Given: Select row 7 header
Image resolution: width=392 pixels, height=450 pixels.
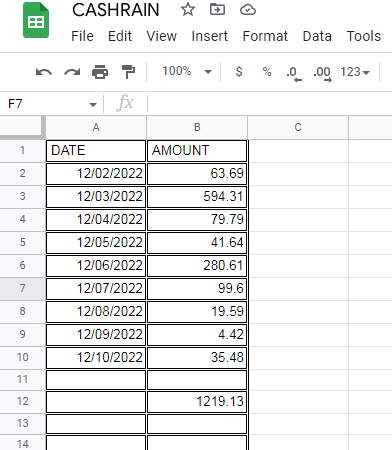Looking at the screenshot, I should click(x=22, y=288).
